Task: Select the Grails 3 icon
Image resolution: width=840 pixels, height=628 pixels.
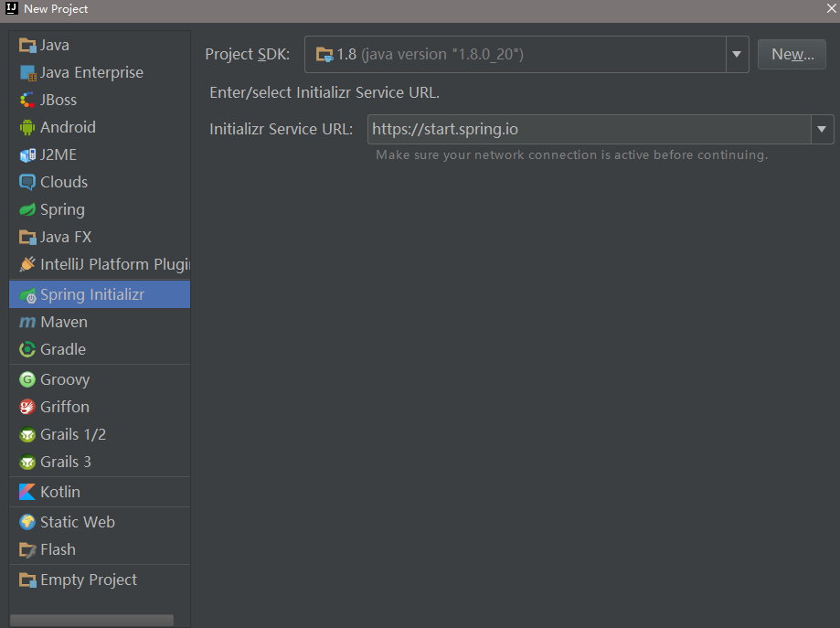Action: click(x=27, y=462)
